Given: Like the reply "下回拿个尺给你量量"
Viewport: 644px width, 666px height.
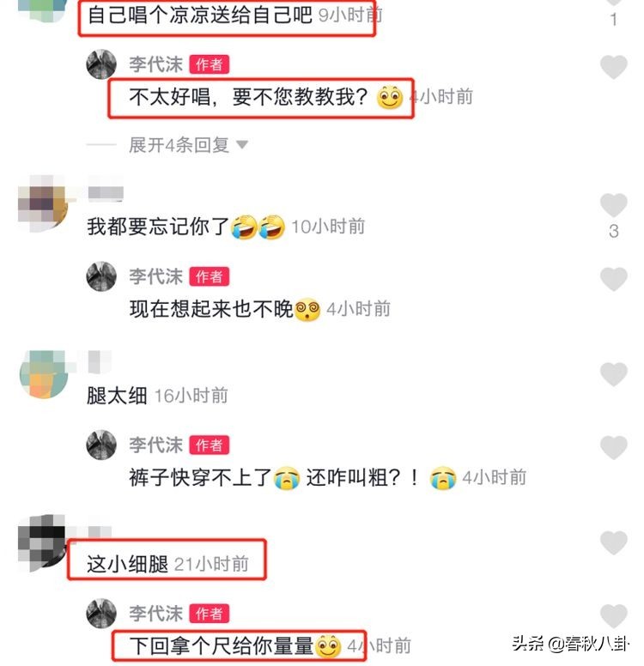Looking at the screenshot, I should point(613,616).
